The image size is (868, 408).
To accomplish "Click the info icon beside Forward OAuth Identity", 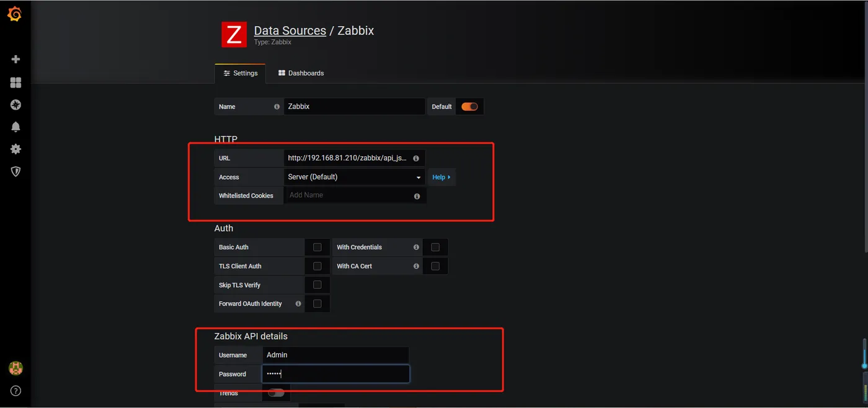I will (x=298, y=304).
